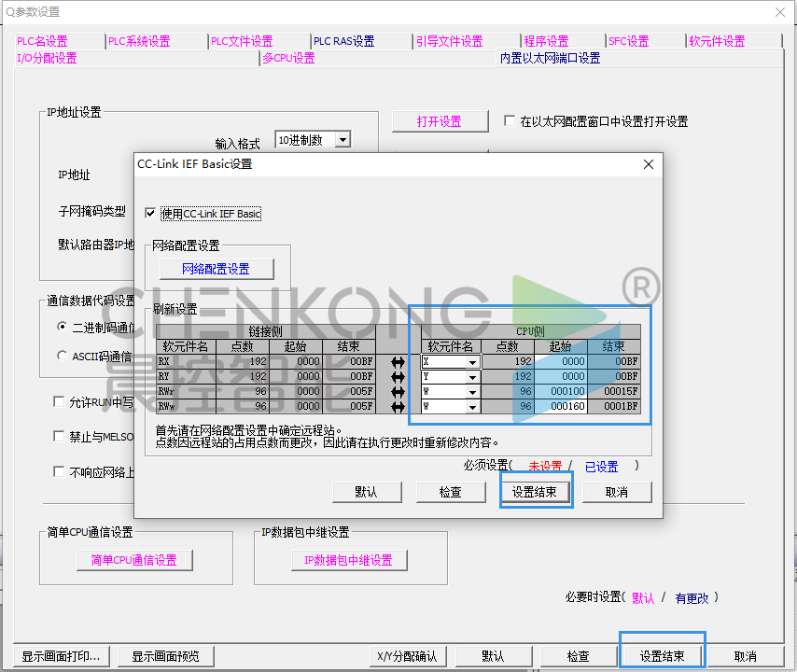Viewport: 797px width, 672px height.
Task: Select the 二进制码通信 radio button
Action: click(x=62, y=327)
